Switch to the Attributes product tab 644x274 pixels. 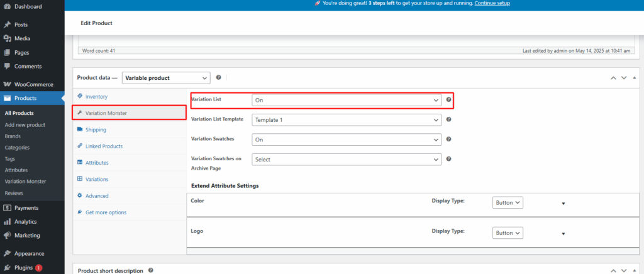click(130, 162)
